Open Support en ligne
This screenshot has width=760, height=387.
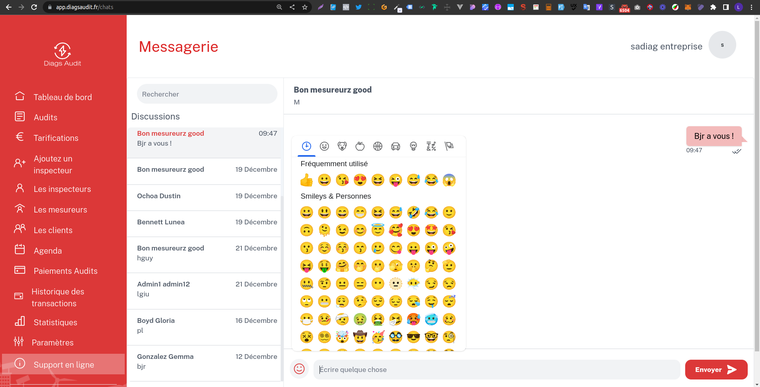coord(63,365)
